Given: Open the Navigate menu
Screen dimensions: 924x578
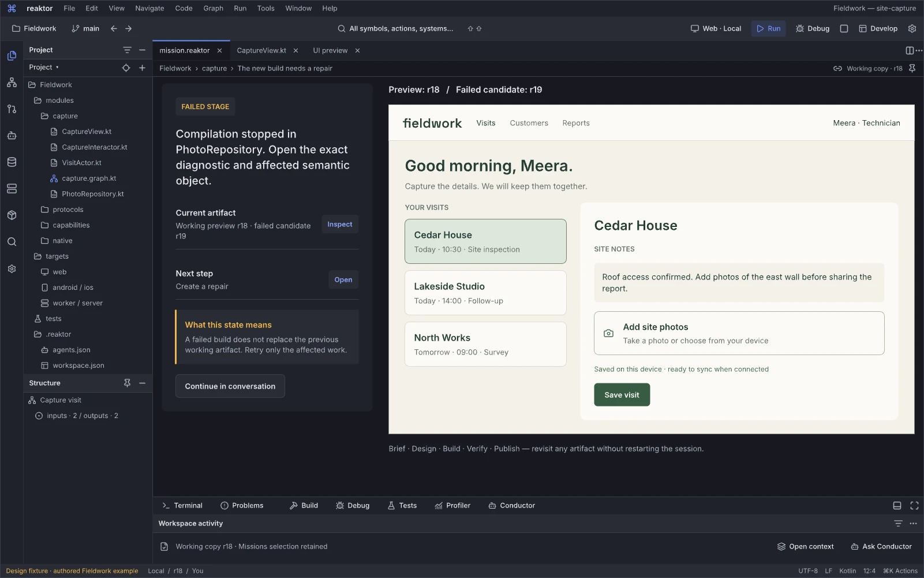Looking at the screenshot, I should (149, 8).
